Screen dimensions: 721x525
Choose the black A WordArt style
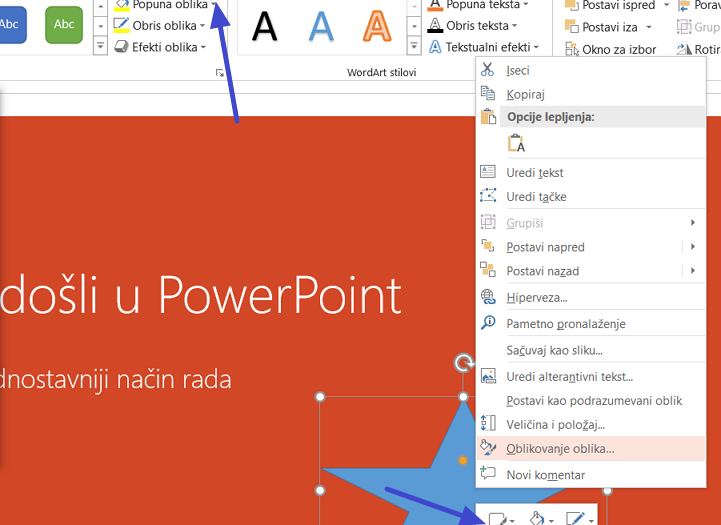(x=265, y=27)
